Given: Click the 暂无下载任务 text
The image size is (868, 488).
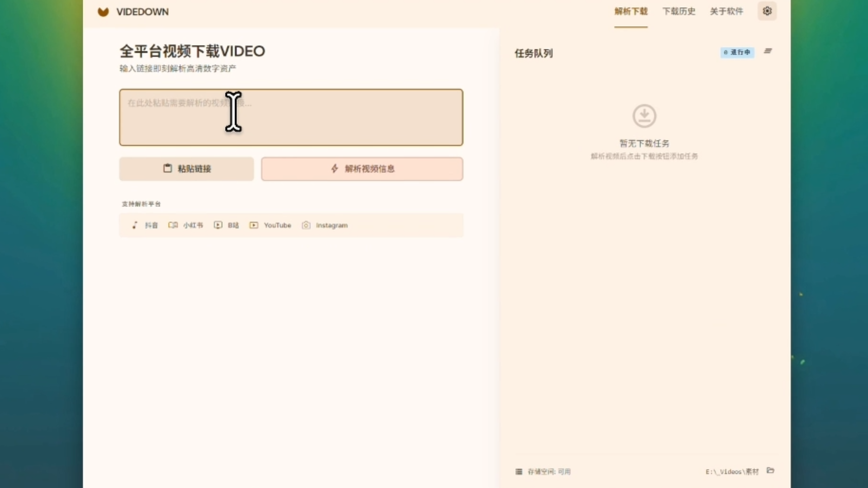Looking at the screenshot, I should tap(644, 143).
